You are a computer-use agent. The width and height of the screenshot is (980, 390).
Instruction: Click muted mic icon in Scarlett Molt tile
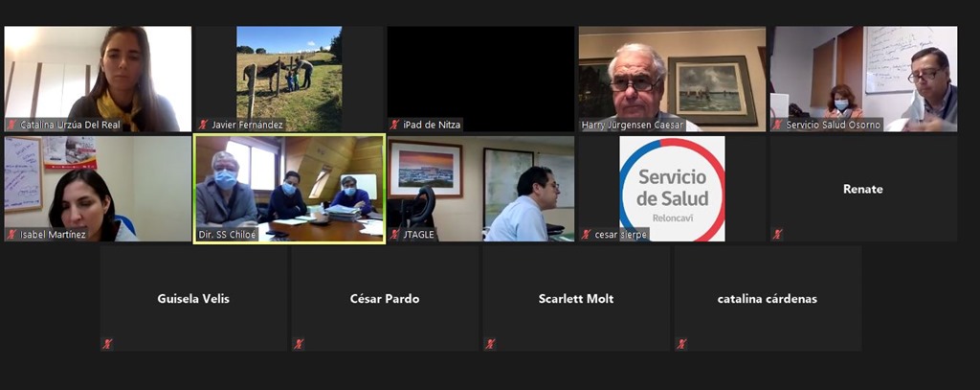point(490,344)
